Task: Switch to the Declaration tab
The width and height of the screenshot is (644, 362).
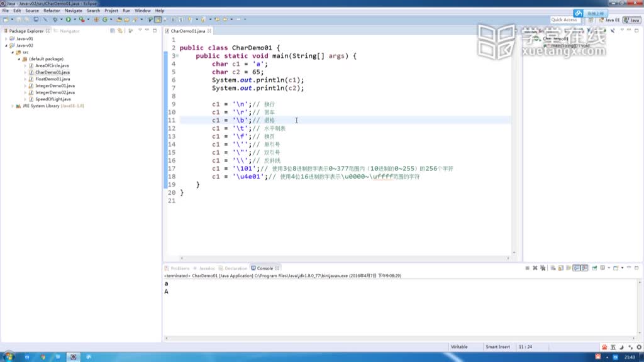Action: pyautogui.click(x=233, y=268)
